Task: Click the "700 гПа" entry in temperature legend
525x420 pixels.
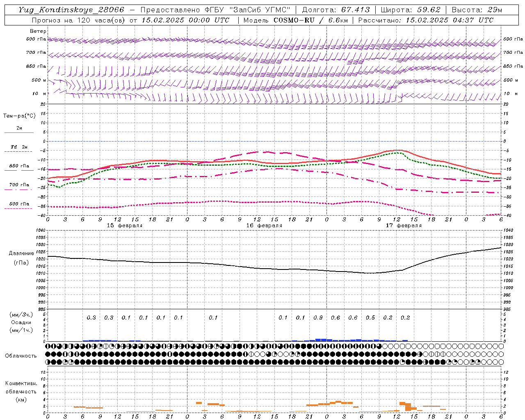Action: pos(19,185)
